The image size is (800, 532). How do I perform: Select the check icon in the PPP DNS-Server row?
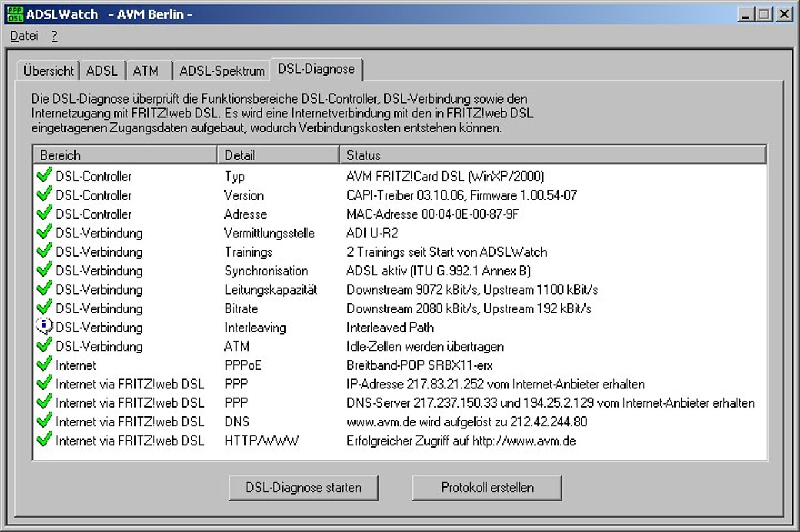pos(44,402)
